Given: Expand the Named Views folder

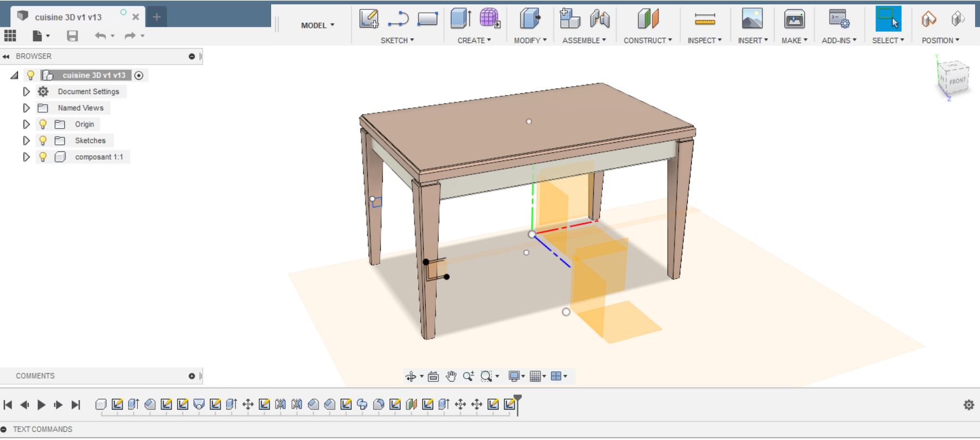Looking at the screenshot, I should (26, 108).
